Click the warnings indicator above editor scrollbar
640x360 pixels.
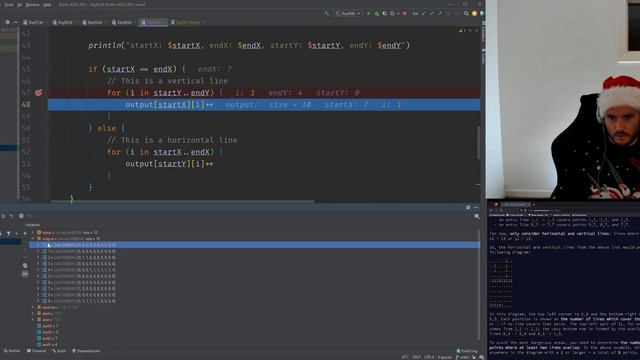pos(462,31)
